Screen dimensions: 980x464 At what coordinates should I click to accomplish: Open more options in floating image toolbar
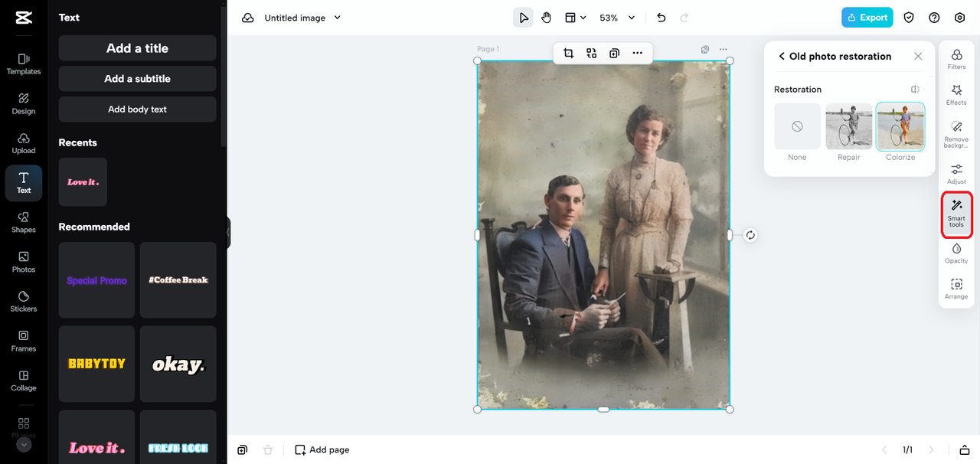637,53
